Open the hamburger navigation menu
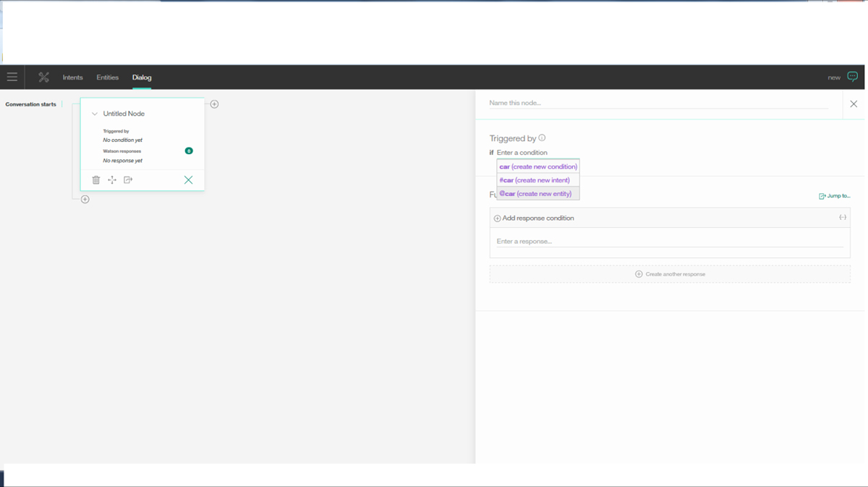This screenshot has height=487, width=868. 12,77
